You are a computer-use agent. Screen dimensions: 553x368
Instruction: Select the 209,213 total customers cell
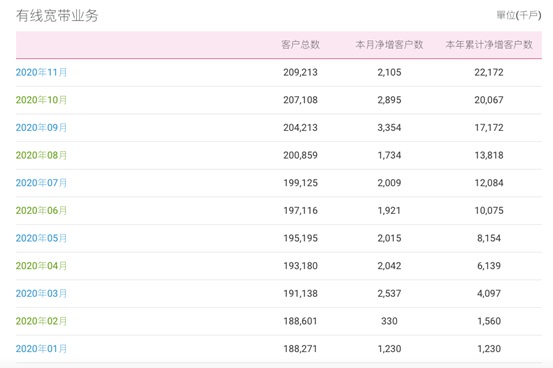coord(300,72)
